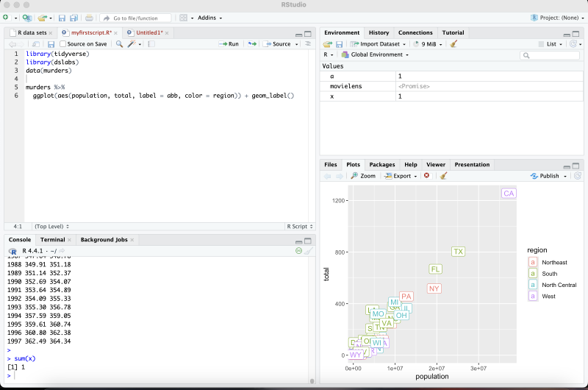Click the Northeast legend swatch in plot
The image size is (588, 390).
click(x=532, y=263)
